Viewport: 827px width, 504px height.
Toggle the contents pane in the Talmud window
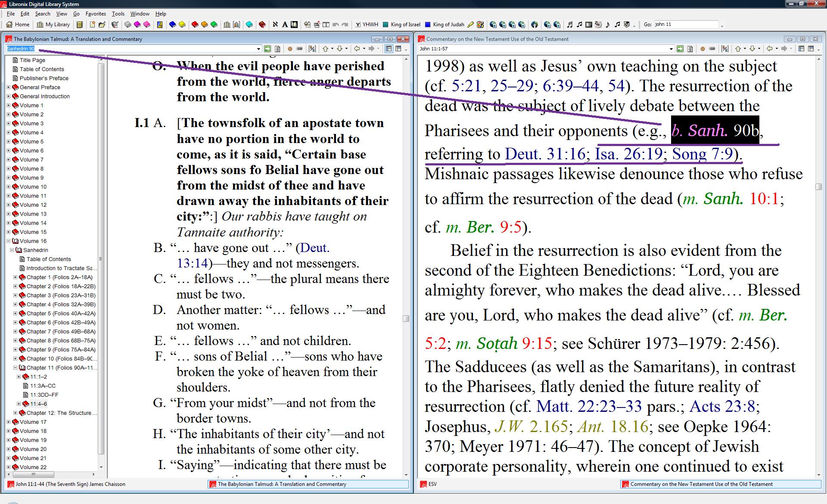click(389, 49)
